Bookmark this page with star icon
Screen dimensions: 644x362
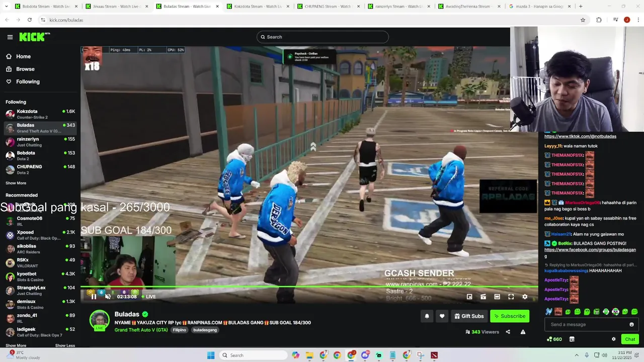(583, 20)
